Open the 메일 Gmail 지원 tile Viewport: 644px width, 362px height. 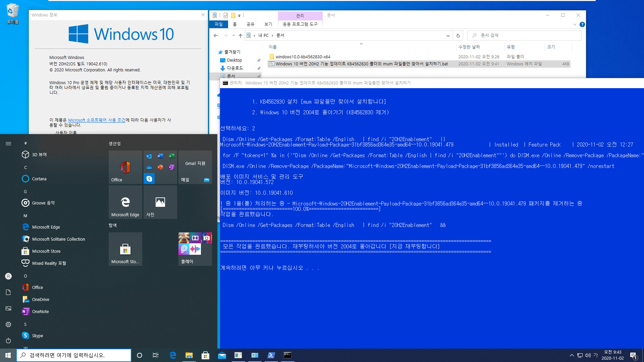point(195,167)
